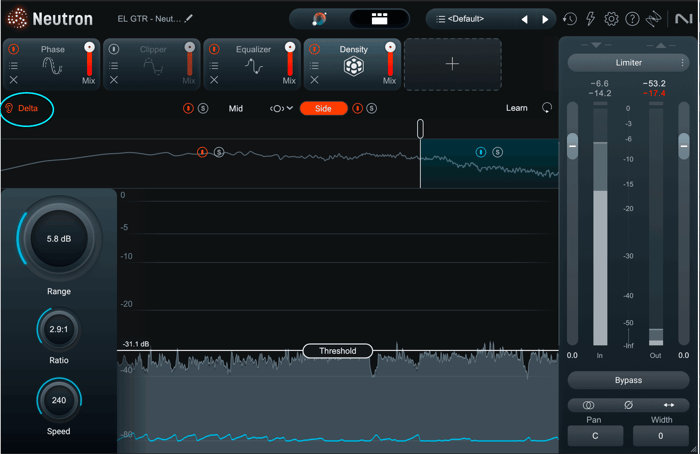Open Density module preset list

click(x=314, y=66)
